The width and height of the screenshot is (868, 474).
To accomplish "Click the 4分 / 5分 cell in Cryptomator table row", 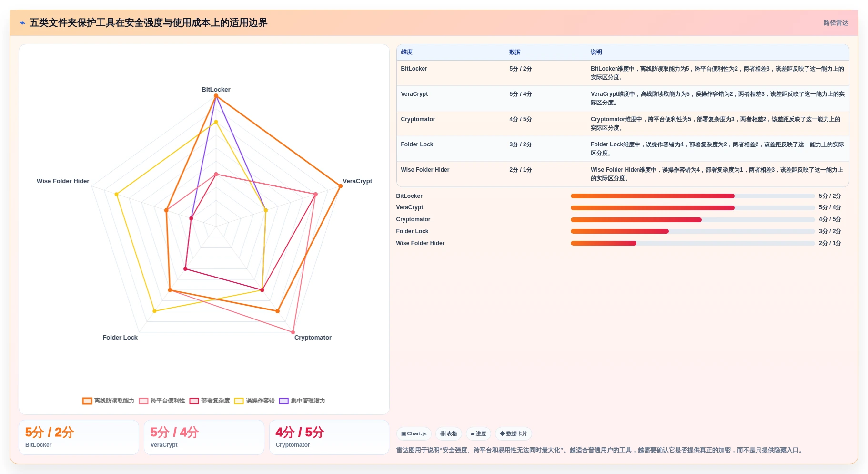I will tap(521, 119).
